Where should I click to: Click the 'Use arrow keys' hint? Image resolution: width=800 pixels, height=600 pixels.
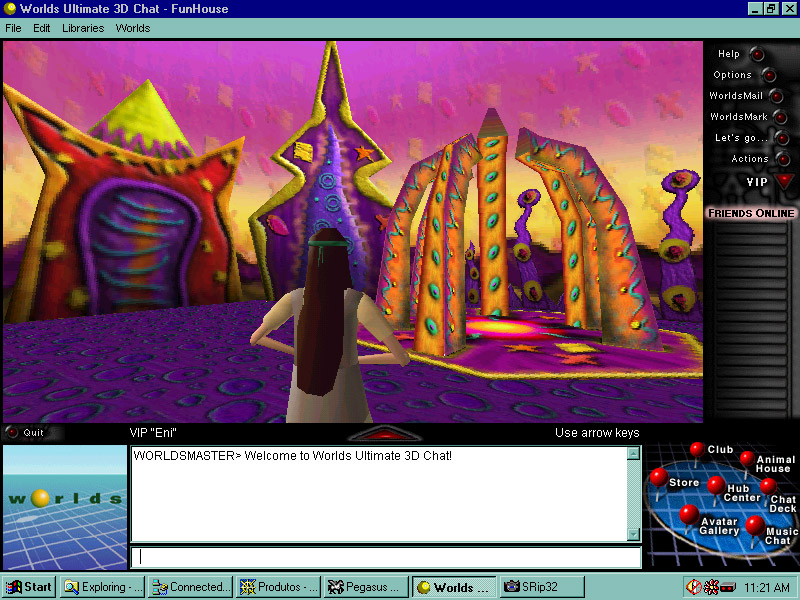597,433
